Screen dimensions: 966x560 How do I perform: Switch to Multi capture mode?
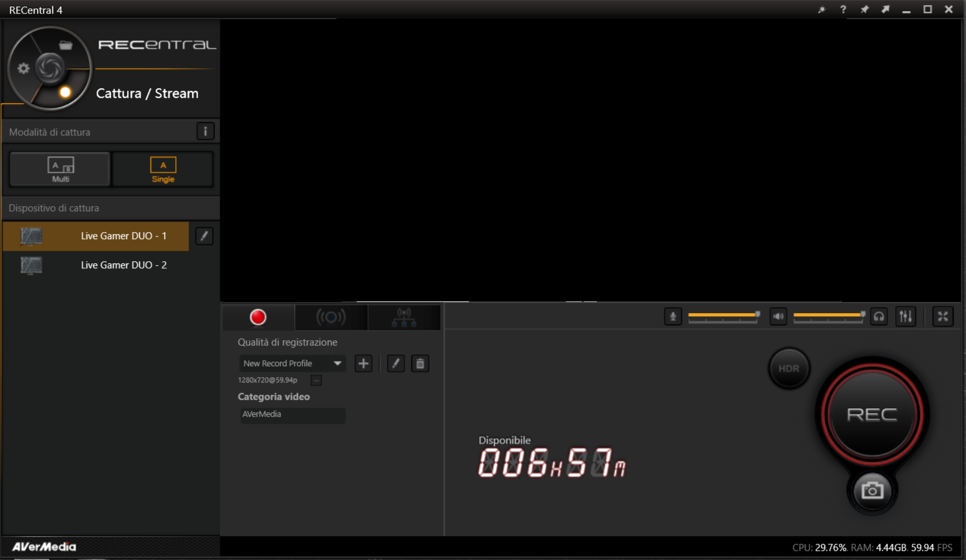60,169
